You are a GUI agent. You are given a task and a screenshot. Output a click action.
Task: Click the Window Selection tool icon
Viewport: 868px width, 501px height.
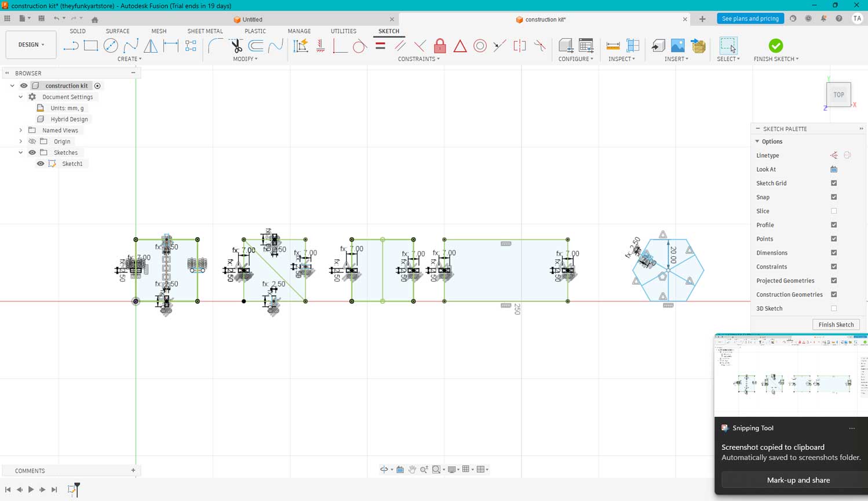[x=728, y=46]
